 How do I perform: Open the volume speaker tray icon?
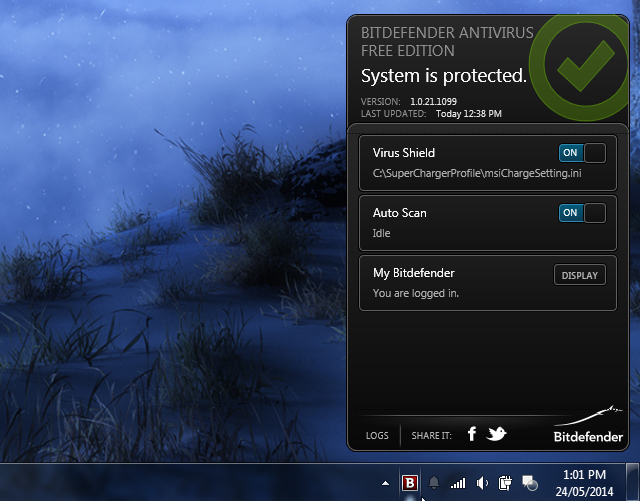(x=482, y=483)
